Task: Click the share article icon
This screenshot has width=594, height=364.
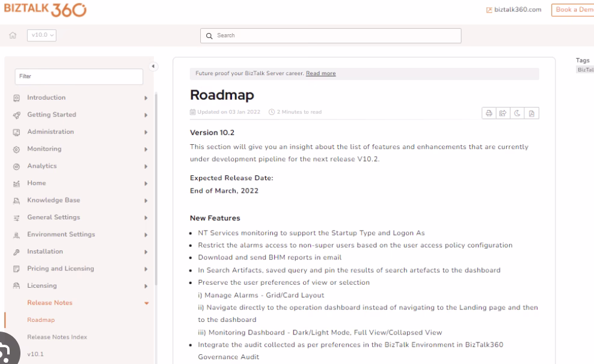Action: pos(503,114)
